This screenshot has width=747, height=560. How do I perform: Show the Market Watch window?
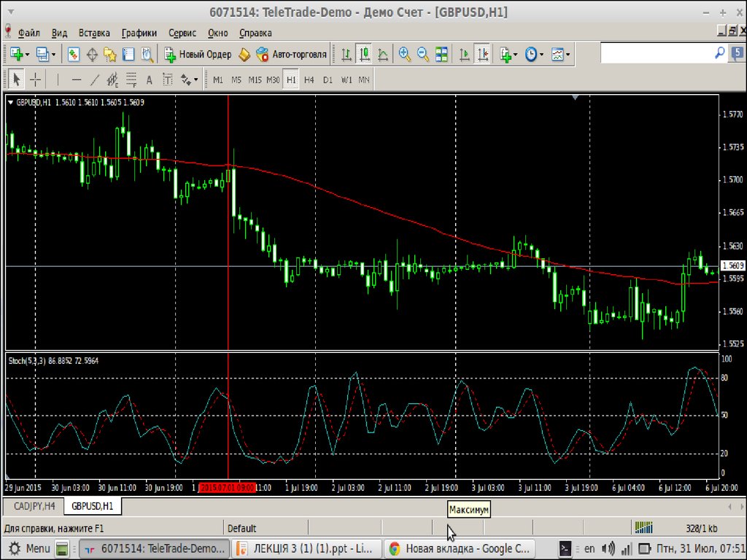[x=74, y=54]
